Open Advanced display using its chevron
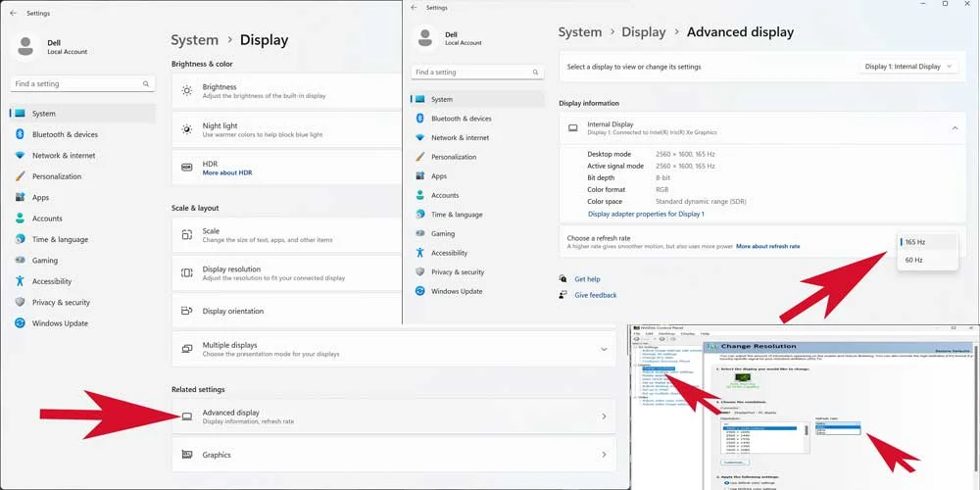Screen dimensions: 980x490 point(604,416)
